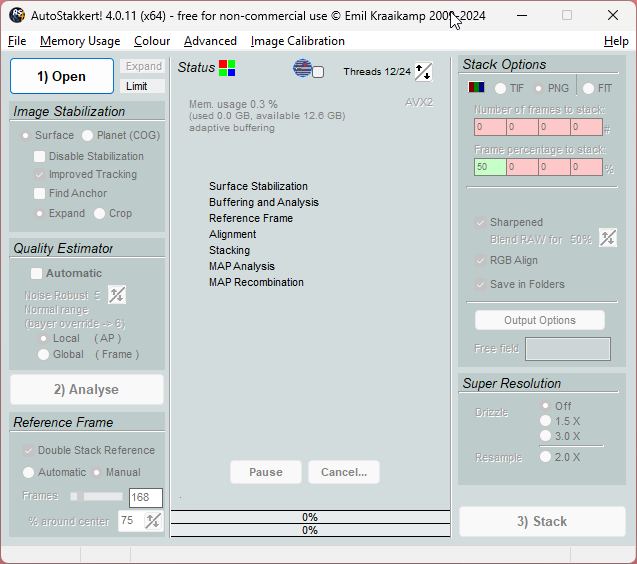Open the Colour menu
637x564 pixels.
pos(152,41)
